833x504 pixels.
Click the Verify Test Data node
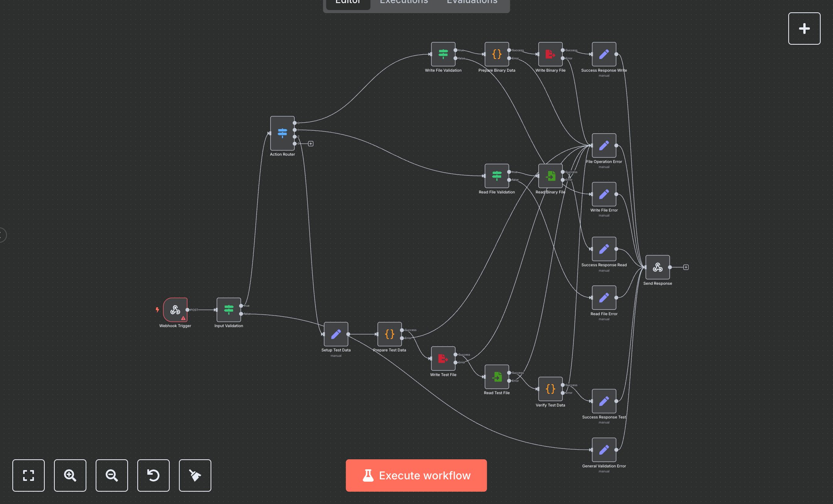click(550, 389)
